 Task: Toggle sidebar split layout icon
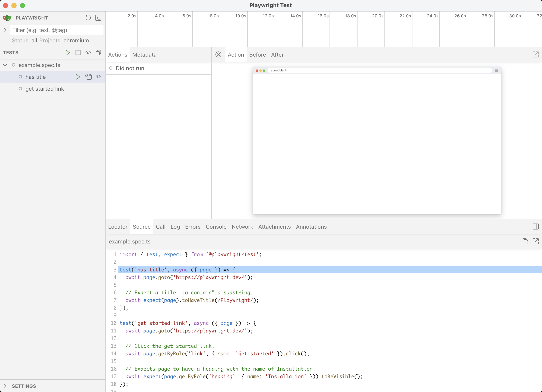pyautogui.click(x=535, y=227)
